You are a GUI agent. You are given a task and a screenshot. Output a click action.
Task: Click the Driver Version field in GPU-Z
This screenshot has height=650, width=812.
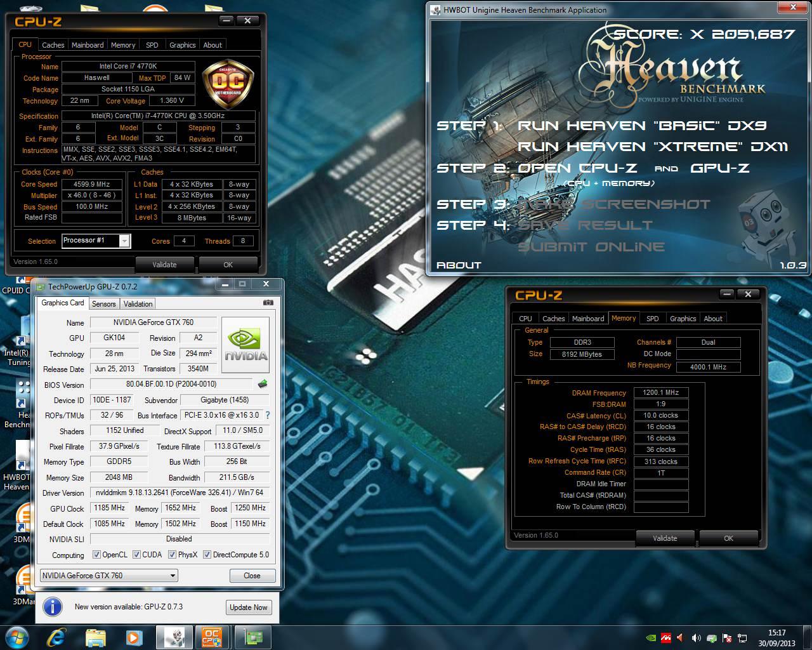click(x=180, y=493)
